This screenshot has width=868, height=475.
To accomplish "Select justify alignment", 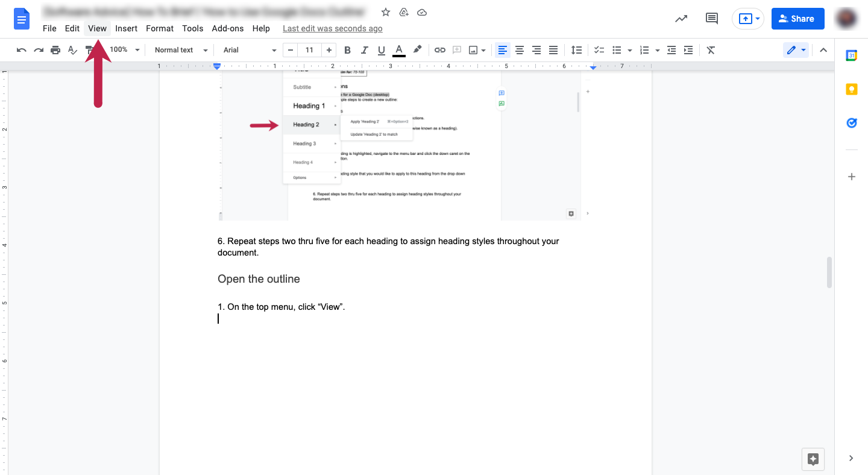I will [553, 50].
